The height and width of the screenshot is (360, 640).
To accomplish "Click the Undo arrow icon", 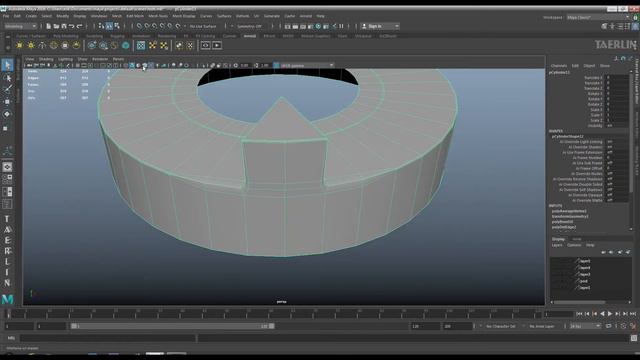I will click(72, 26).
